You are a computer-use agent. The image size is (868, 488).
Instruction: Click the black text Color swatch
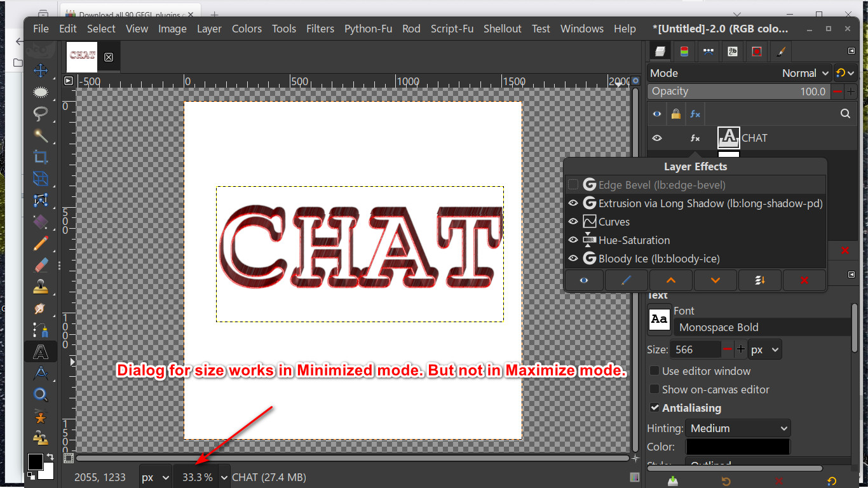pyautogui.click(x=738, y=447)
